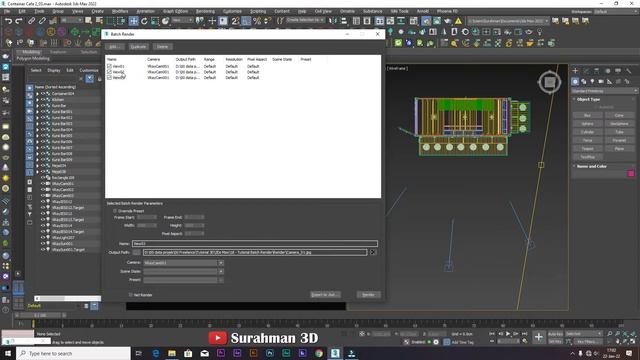
Task: Click the yellow warning triangle toolbar icon
Action: pyautogui.click(x=458, y=21)
